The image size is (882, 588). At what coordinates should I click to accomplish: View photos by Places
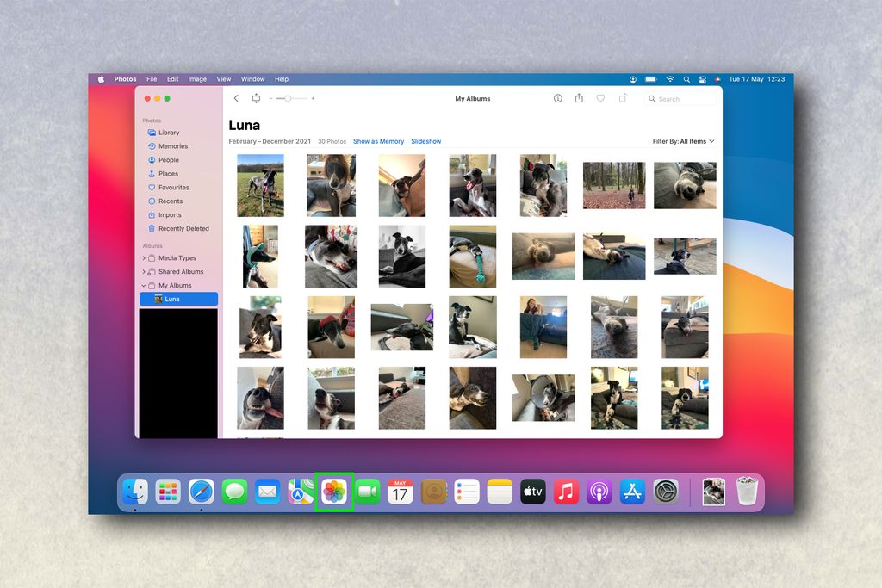[x=167, y=173]
